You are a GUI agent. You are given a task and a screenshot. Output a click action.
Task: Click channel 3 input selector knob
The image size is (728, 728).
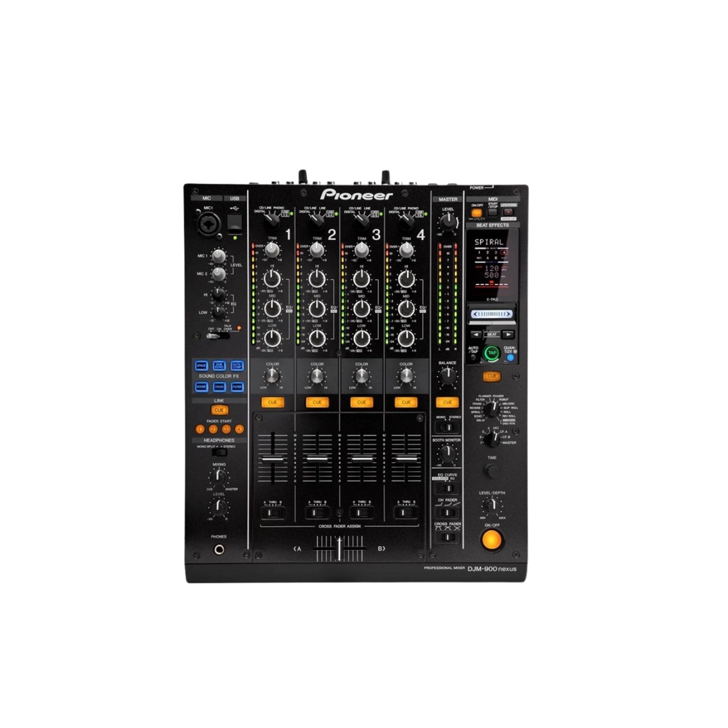(361, 222)
